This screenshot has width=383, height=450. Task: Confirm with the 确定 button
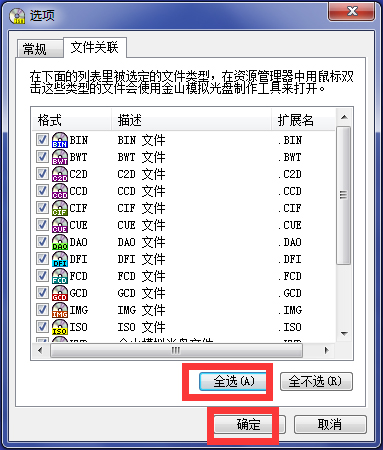point(249,424)
